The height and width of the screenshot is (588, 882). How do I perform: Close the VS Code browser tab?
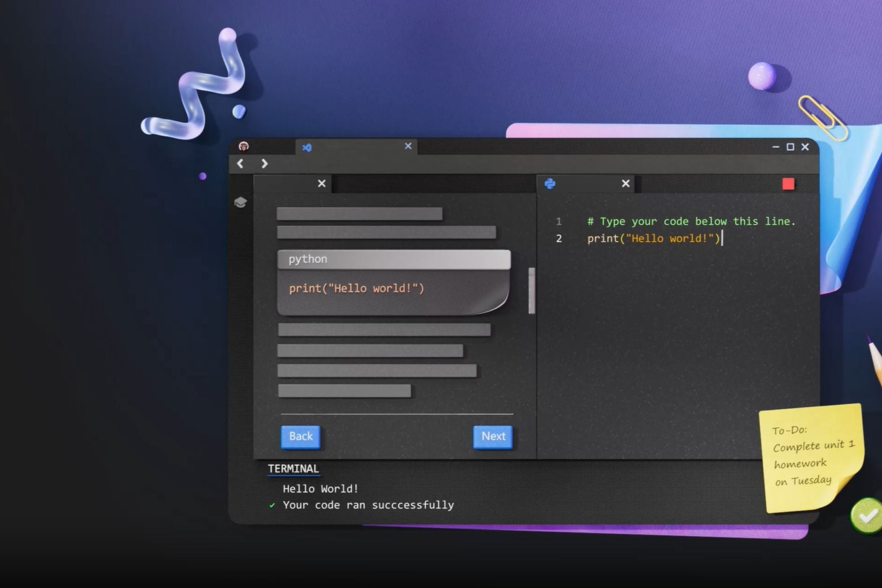pos(408,146)
